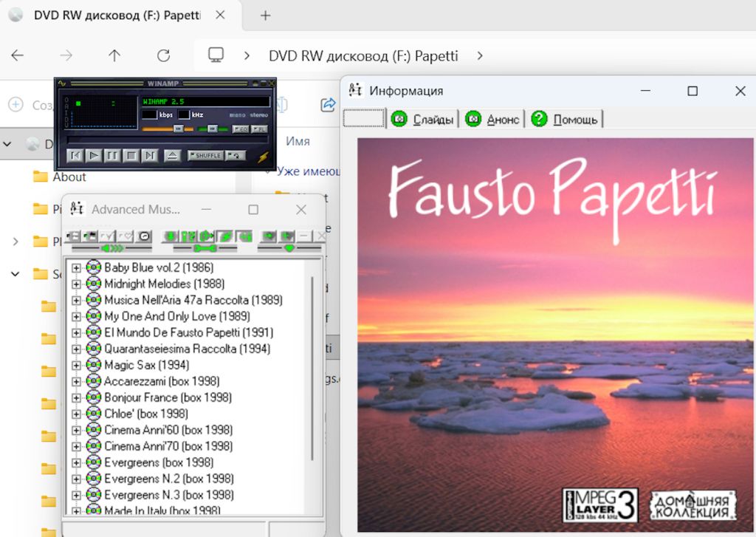Select My One And Only Love (1989)
This screenshot has height=537, width=756.
(x=177, y=316)
